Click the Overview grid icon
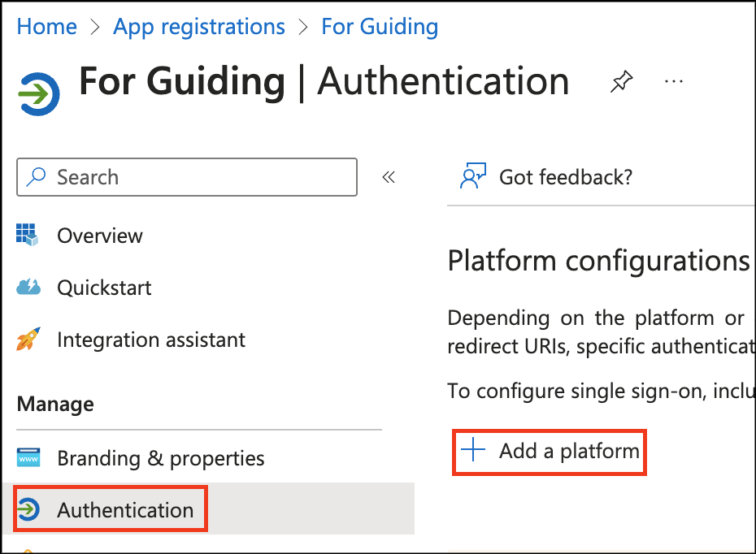This screenshot has width=756, height=554. (28, 236)
